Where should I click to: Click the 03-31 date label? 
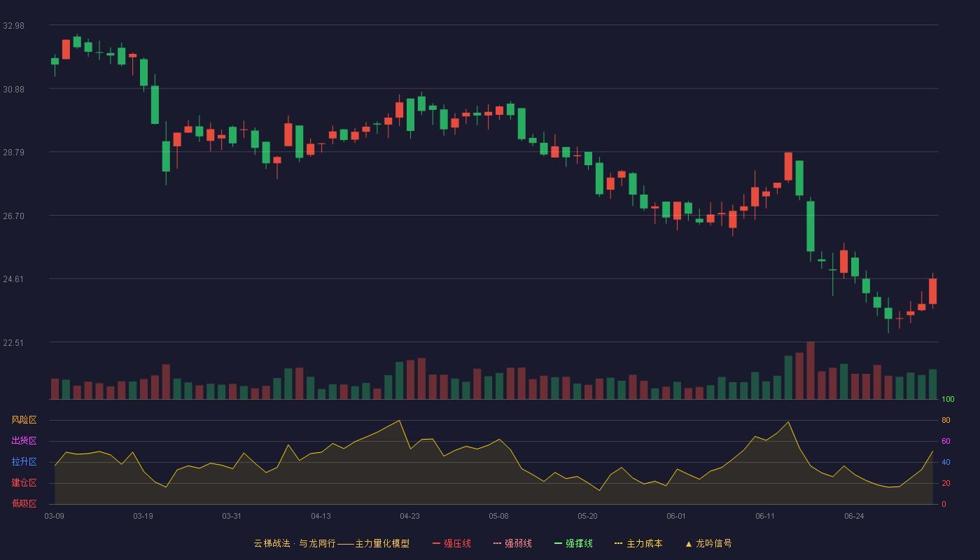click(x=232, y=516)
